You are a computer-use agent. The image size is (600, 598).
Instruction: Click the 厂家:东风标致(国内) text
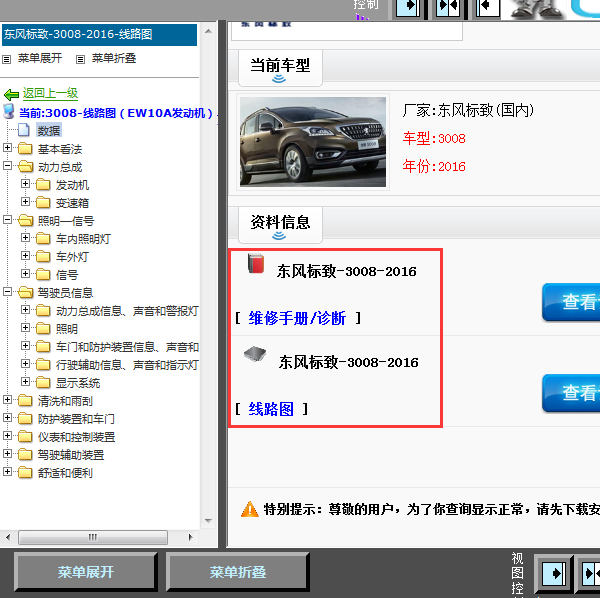point(468,110)
